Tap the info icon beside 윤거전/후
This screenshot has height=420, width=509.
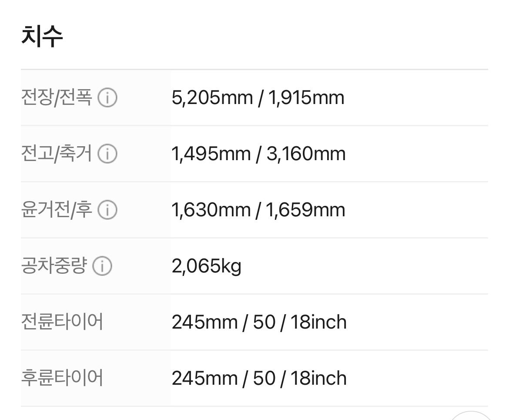[107, 210]
